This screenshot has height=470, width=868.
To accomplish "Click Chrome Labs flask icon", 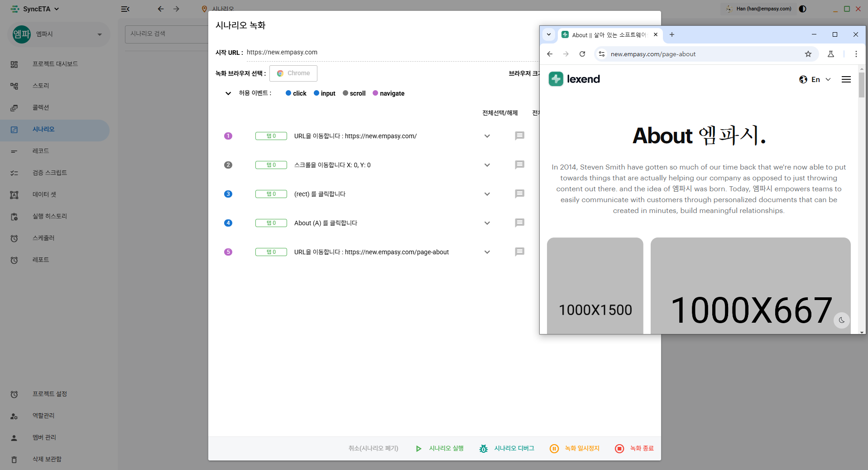I will tap(831, 54).
